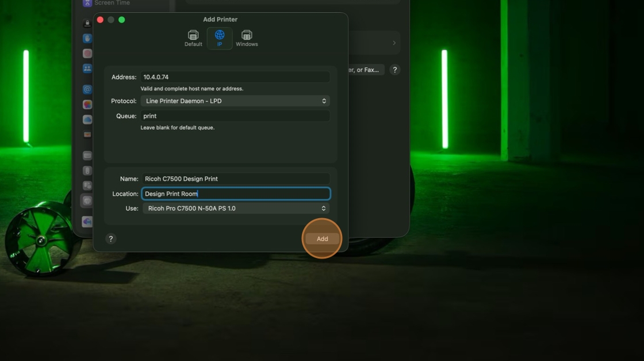This screenshot has width=644, height=361.
Task: Open Internet Accounts @ icon in sidebar
Action: tap(87, 89)
